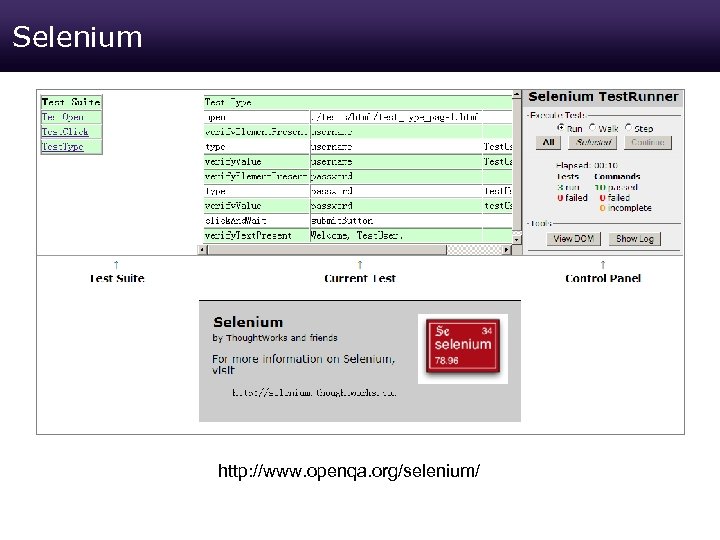Click the 'open' command cell

pyautogui.click(x=257, y=117)
